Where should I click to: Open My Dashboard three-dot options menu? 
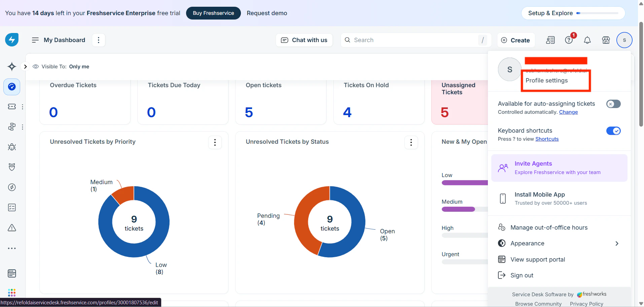coord(99,40)
